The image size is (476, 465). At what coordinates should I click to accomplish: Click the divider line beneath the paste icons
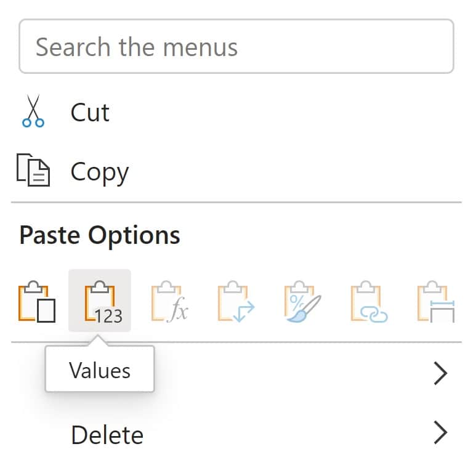(277, 342)
